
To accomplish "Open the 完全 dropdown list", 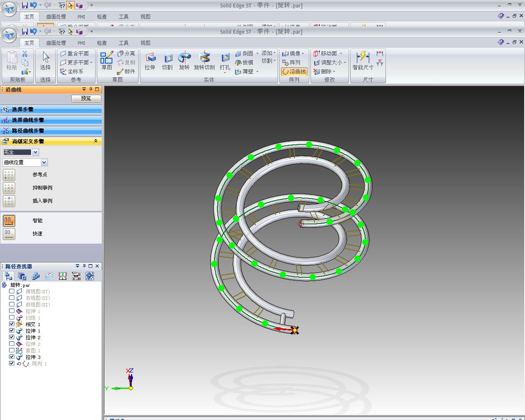I will pos(36,152).
